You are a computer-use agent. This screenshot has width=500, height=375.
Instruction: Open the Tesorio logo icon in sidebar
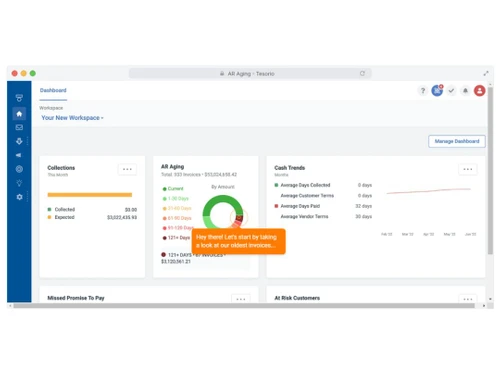pos(19,98)
